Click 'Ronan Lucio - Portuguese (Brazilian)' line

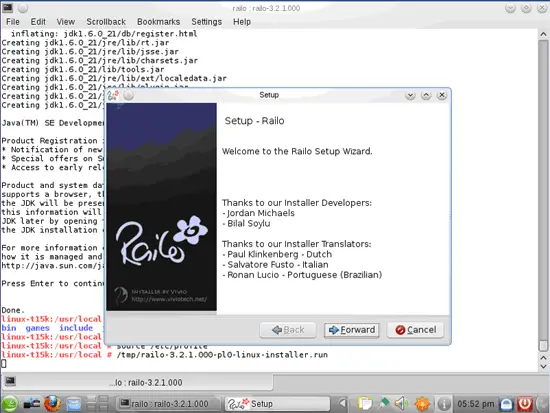click(x=302, y=275)
